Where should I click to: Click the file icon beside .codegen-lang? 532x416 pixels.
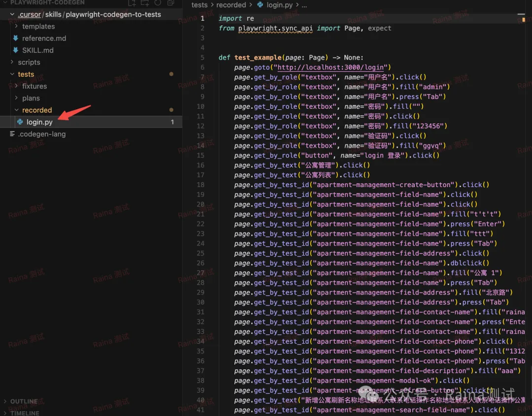click(12, 133)
